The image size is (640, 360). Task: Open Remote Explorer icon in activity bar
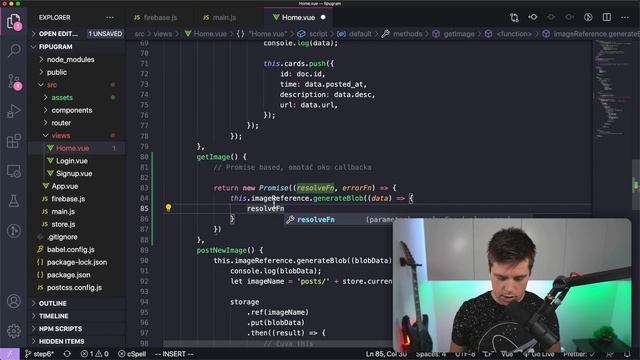pos(14,171)
